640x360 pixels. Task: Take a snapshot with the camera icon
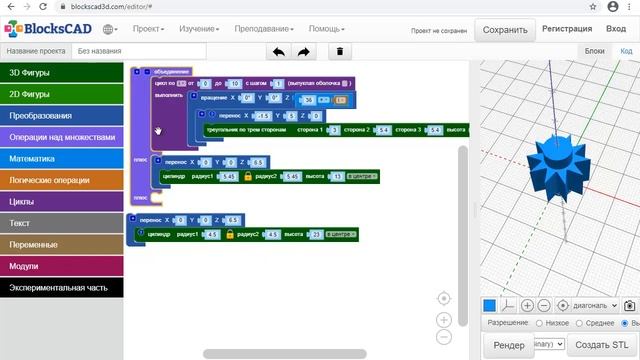(x=629, y=305)
